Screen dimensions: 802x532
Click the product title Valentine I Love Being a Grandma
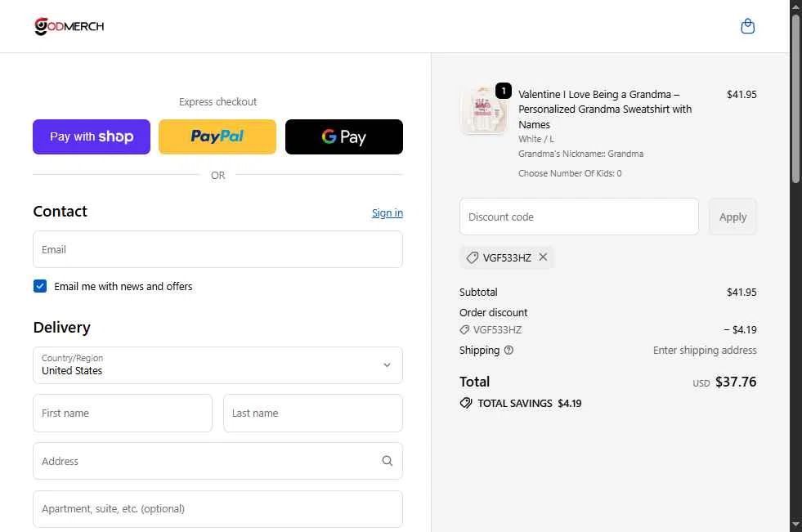click(605, 110)
